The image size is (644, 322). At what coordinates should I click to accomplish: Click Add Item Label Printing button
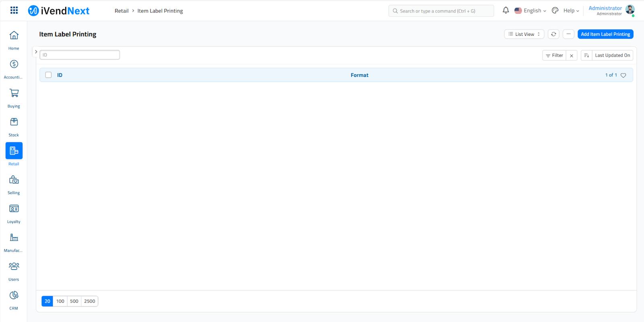tap(605, 34)
